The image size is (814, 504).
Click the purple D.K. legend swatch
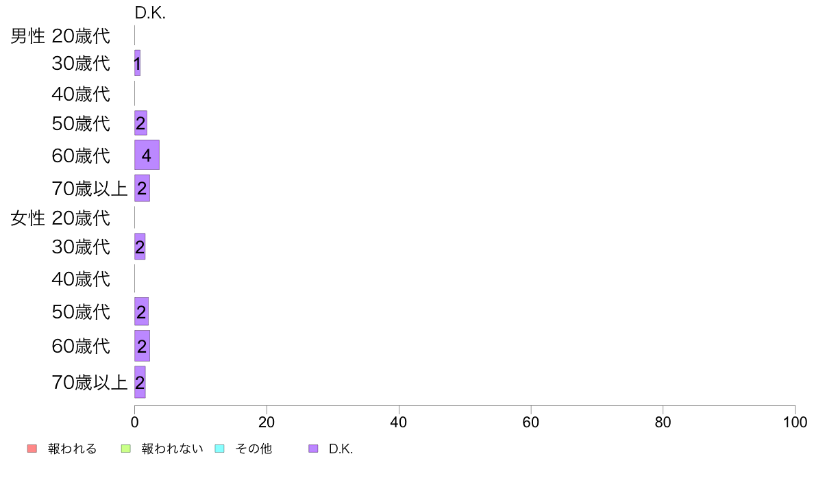[313, 449]
